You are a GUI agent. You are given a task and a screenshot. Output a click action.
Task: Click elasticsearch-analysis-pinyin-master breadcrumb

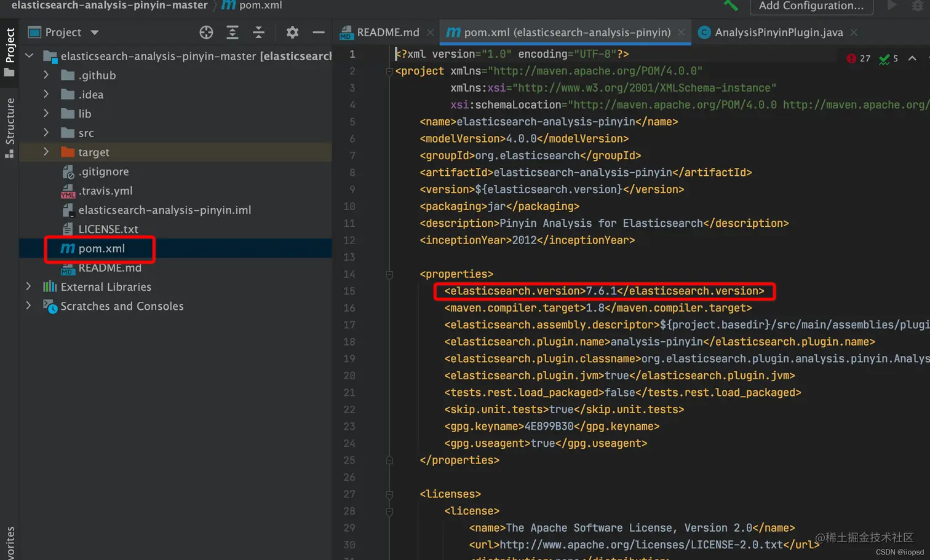click(x=109, y=6)
